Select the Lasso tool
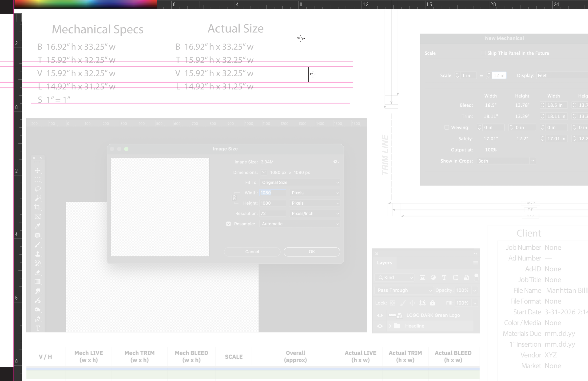The height and width of the screenshot is (381, 588). click(x=38, y=189)
